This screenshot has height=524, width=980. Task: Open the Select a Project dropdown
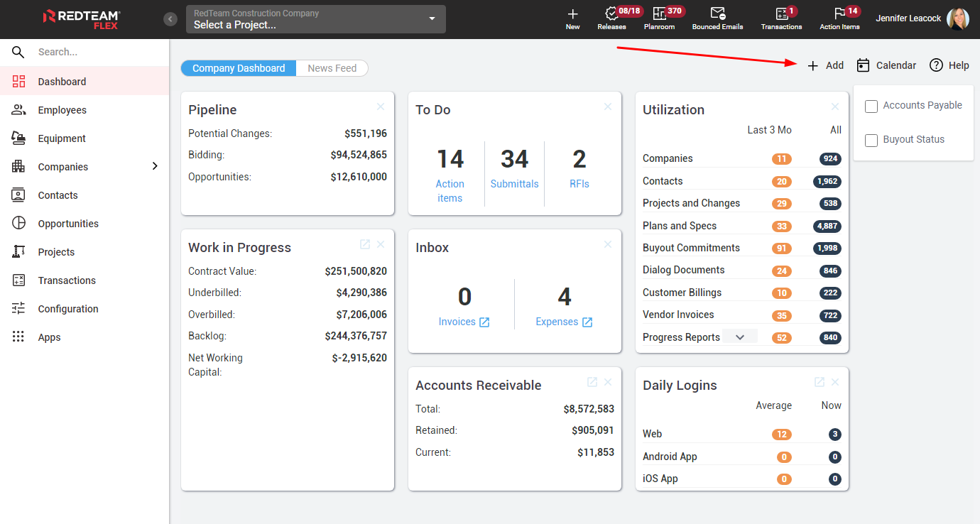[x=316, y=19]
